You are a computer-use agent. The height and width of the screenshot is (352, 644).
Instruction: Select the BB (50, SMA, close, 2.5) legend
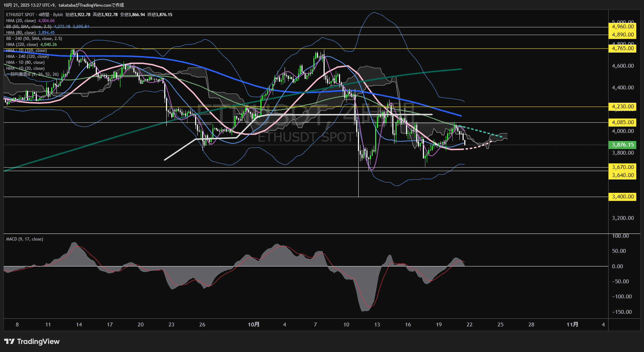click(29, 27)
